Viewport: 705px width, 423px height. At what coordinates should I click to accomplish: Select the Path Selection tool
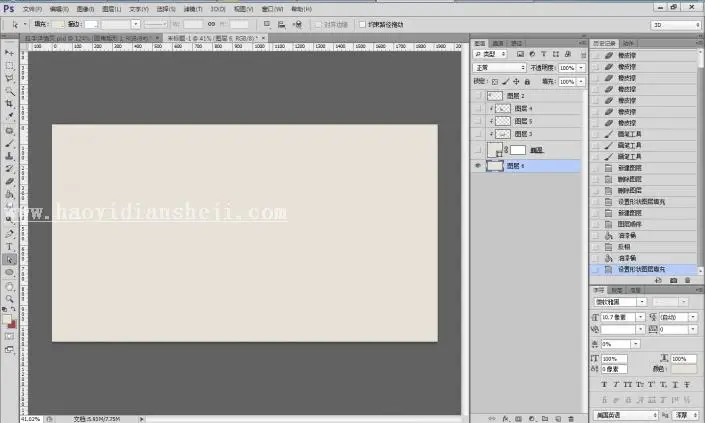tap(9, 259)
